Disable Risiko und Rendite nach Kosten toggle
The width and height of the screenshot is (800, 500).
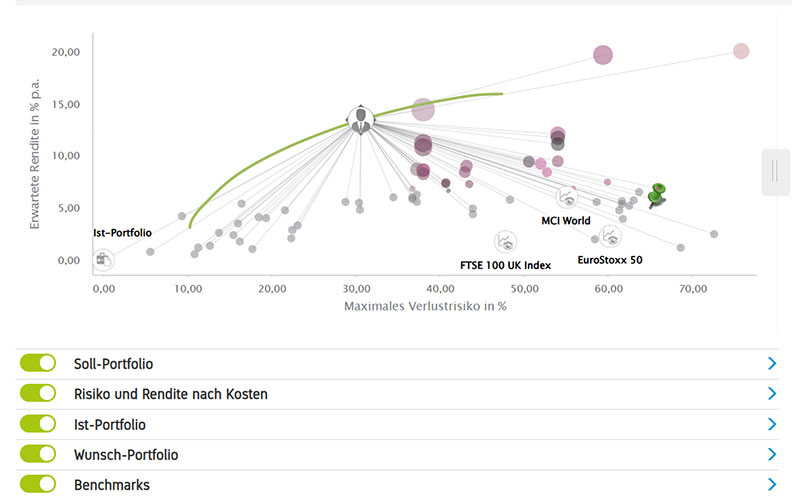pyautogui.click(x=38, y=394)
